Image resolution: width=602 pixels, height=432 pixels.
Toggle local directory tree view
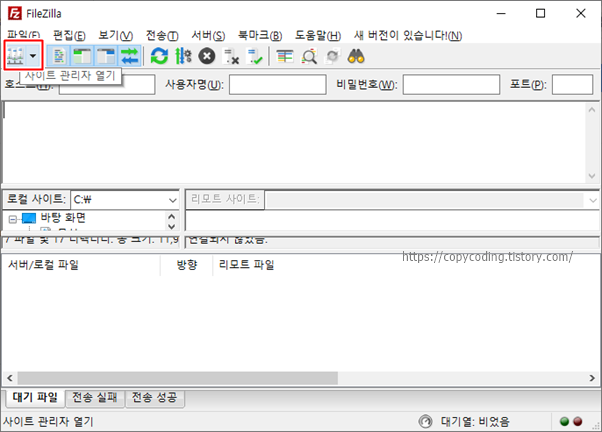82,56
